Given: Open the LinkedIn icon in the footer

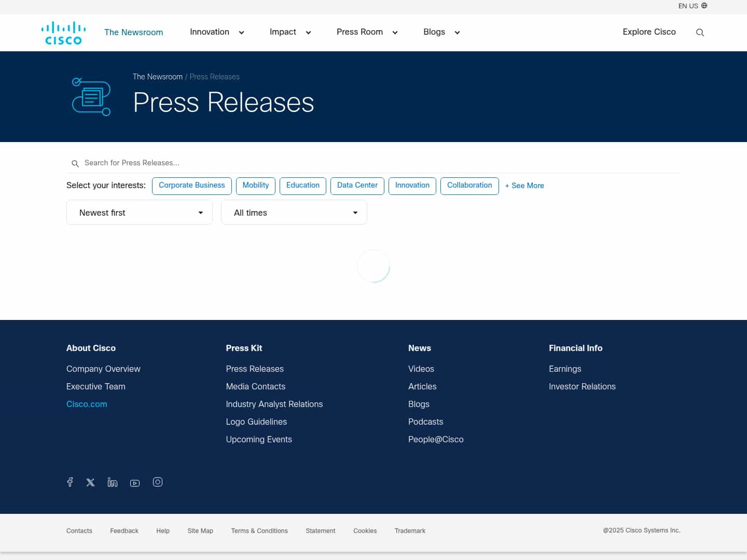Looking at the screenshot, I should click(112, 482).
